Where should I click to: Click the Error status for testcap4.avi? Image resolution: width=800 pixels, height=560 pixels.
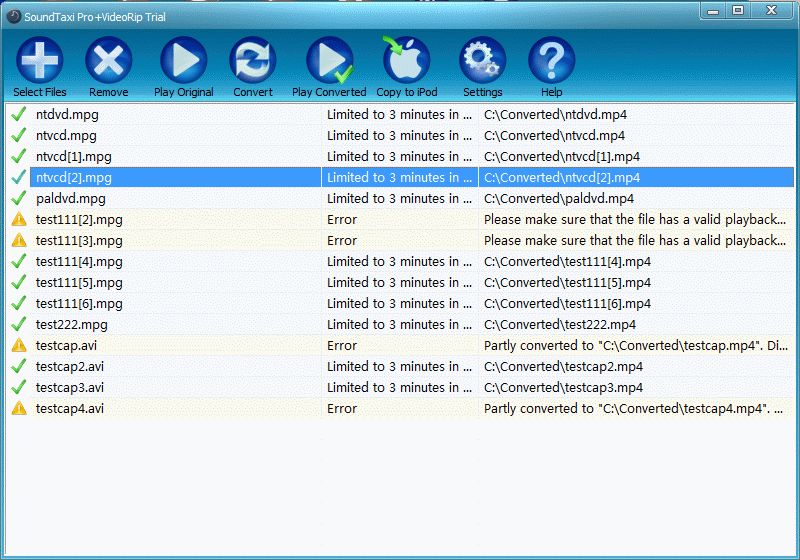pos(342,408)
